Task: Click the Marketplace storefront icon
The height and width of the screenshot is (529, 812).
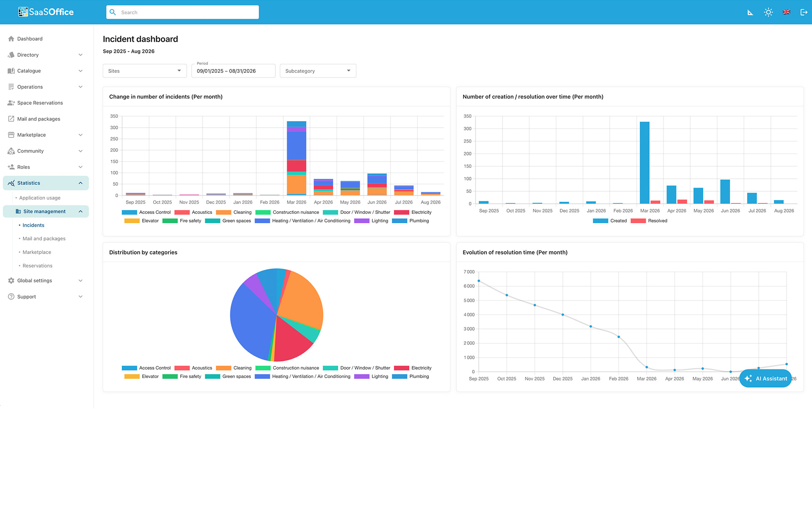Action: pos(11,135)
